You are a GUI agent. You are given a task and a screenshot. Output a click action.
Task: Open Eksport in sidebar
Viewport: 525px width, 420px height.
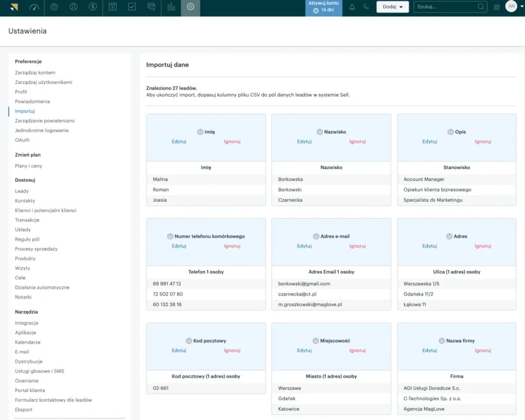click(x=24, y=409)
